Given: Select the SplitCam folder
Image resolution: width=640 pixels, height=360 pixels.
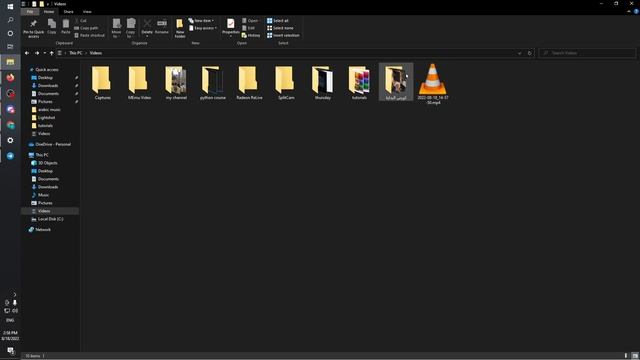Looking at the screenshot, I should click(x=286, y=82).
